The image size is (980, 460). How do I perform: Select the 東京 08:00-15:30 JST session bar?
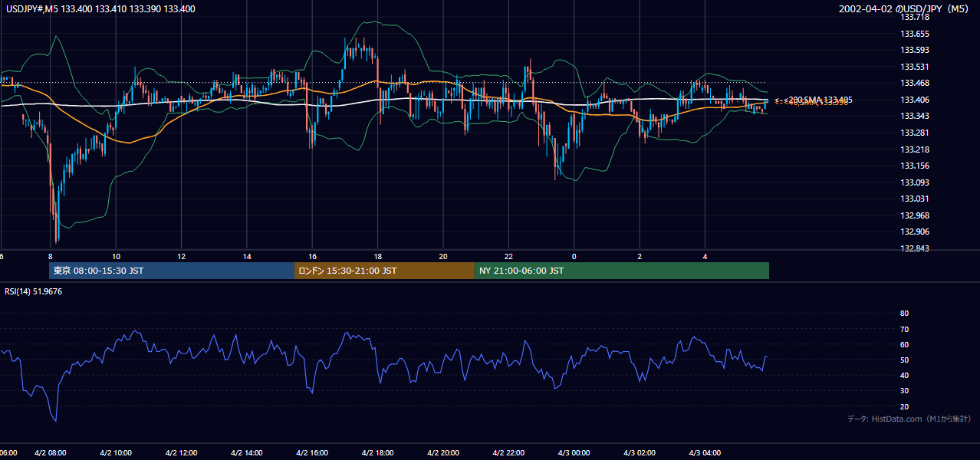point(172,271)
